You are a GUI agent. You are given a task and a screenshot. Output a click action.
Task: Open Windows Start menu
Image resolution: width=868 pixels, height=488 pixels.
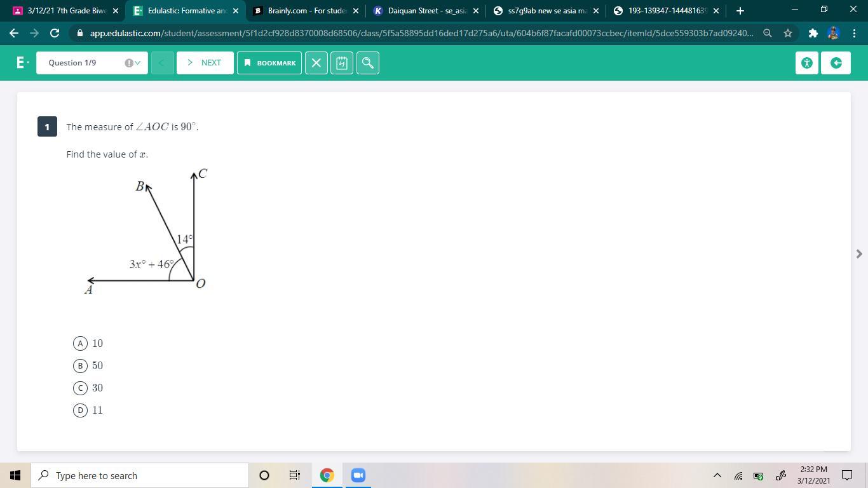[x=15, y=475]
